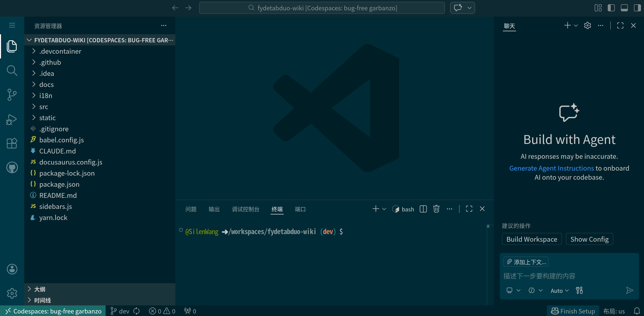
Task: Switch to the 输出 terminal tab
Action: 214,209
